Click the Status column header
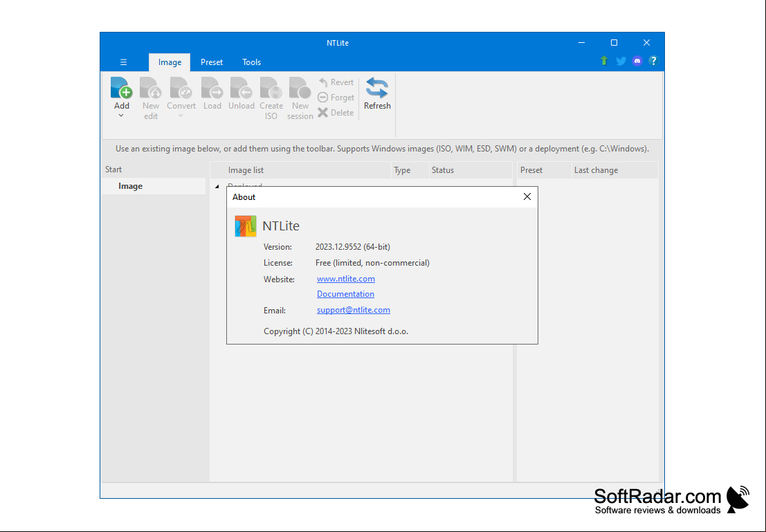Viewport: 766px width, 532px height. (x=471, y=170)
